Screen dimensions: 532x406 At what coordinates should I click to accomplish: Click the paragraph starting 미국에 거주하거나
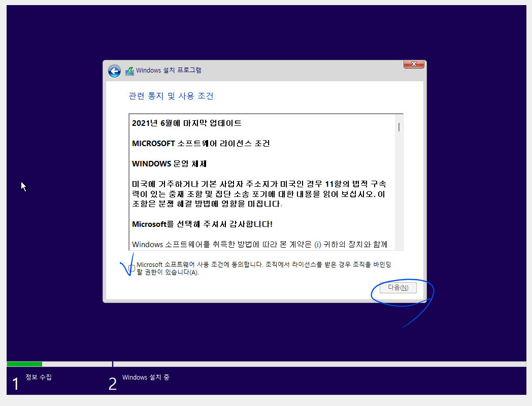pyautogui.click(x=259, y=194)
